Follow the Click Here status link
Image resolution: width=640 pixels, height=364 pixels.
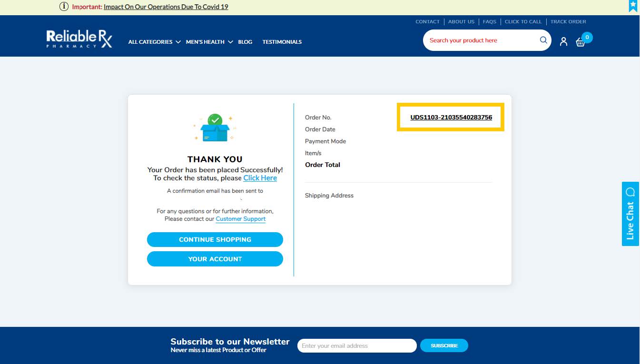click(260, 178)
